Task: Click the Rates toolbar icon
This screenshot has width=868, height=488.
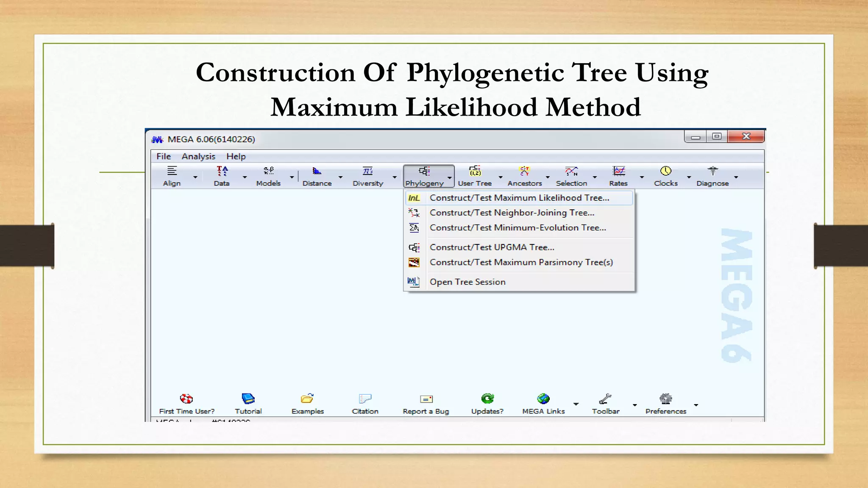Action: pos(618,171)
